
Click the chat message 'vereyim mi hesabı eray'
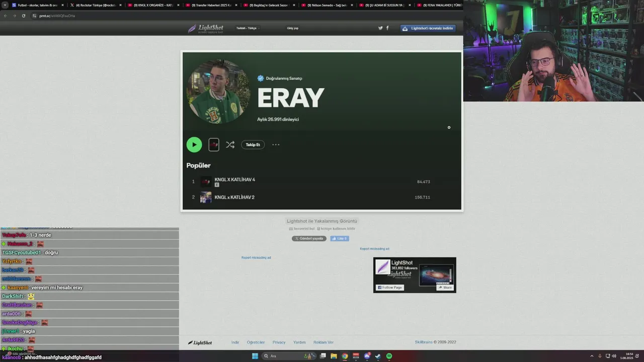coord(57,288)
